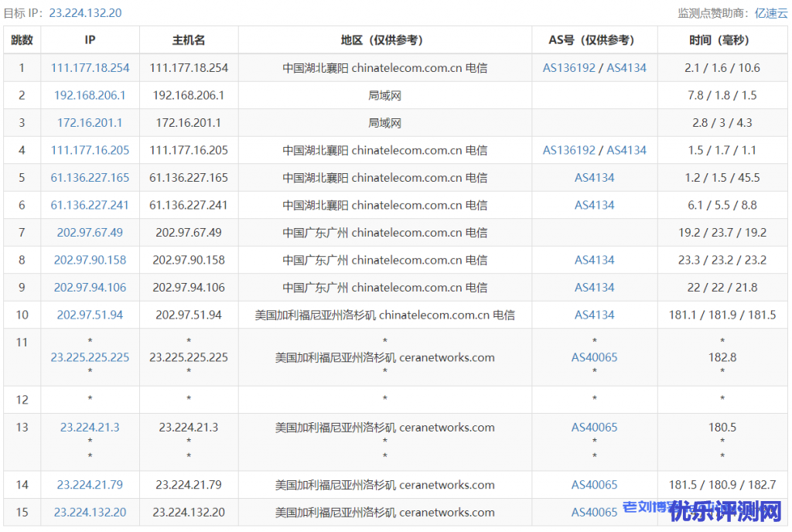The width and height of the screenshot is (792, 532).
Task: Open the hop 15 IP link 23.224.132.20
Action: pos(90,512)
